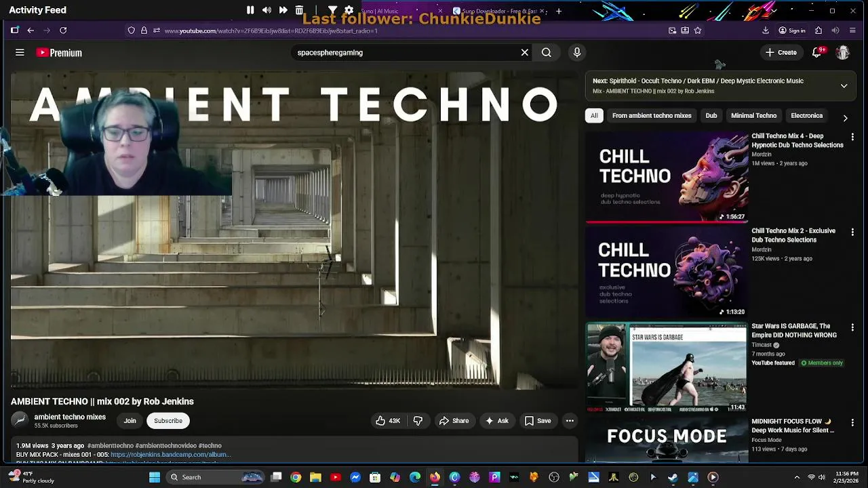The height and width of the screenshot is (488, 868).
Task: Go to YouTube Premium home logo
Action: [x=59, y=52]
